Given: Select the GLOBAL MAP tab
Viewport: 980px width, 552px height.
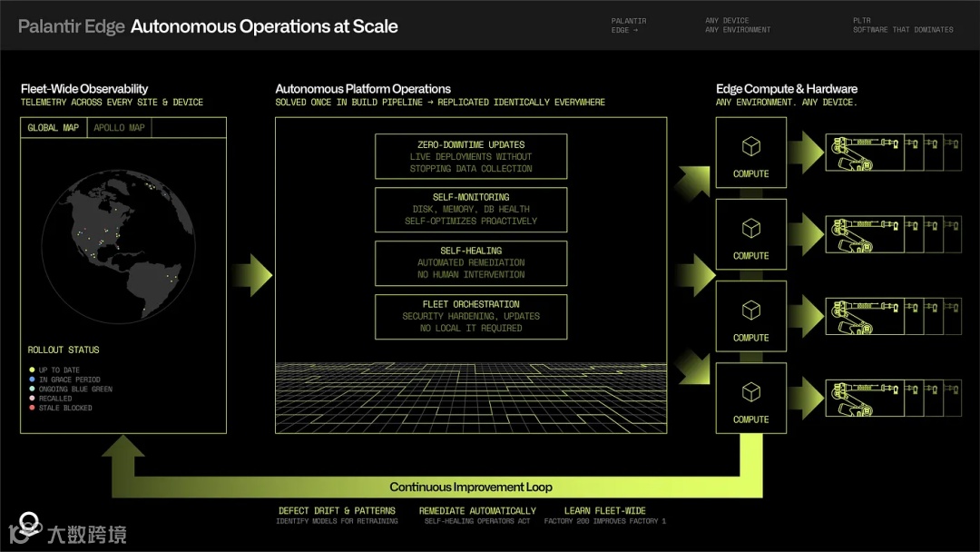Looking at the screenshot, I should coord(54,127).
